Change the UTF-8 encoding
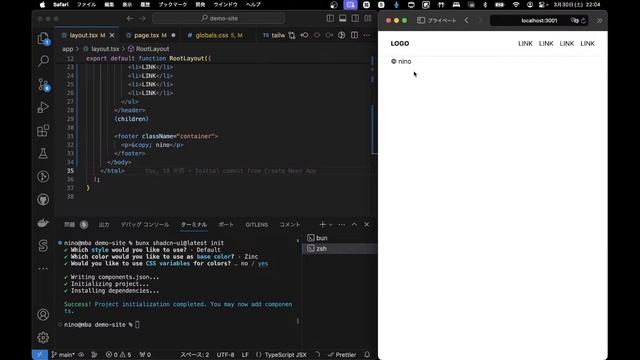640x360 pixels. (x=225, y=355)
